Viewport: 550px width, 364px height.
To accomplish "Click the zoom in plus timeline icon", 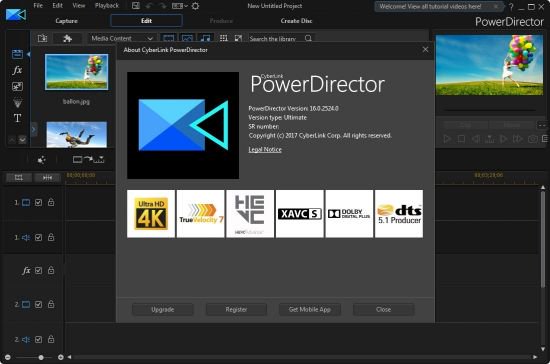I will pyautogui.click(x=61, y=357).
